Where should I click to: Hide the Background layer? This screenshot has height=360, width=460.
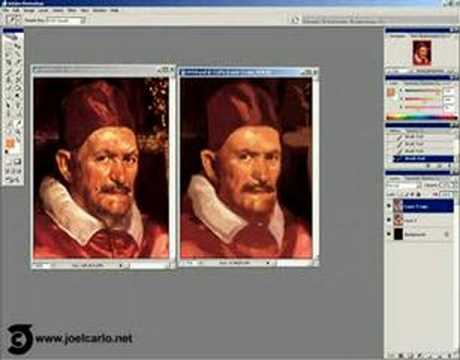(389, 234)
